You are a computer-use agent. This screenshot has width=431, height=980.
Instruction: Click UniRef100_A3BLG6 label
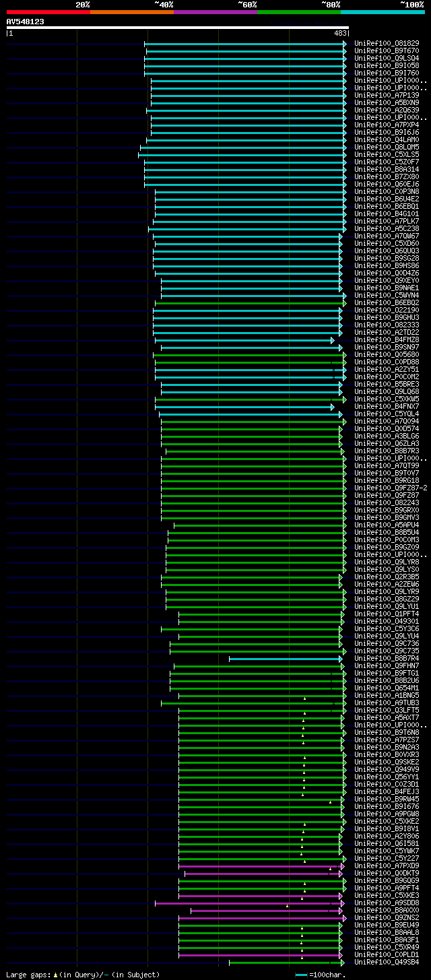387,436
